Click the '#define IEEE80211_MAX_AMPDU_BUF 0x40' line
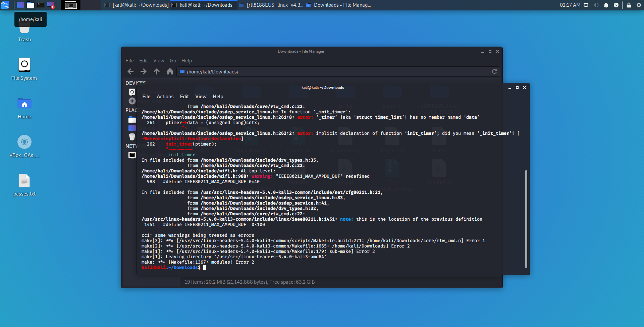The width and height of the screenshot is (644, 327). coord(211,182)
